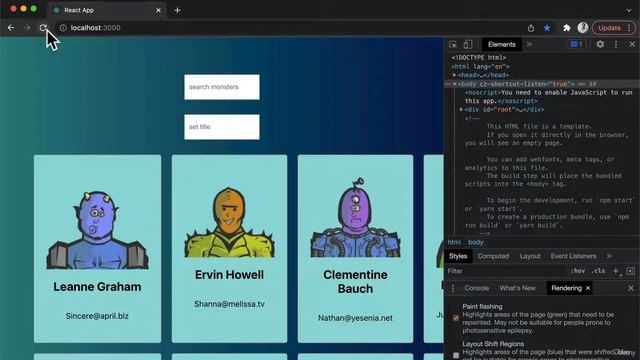The height and width of the screenshot is (360, 640).
Task: Select the React App tab
Action: click(x=107, y=10)
